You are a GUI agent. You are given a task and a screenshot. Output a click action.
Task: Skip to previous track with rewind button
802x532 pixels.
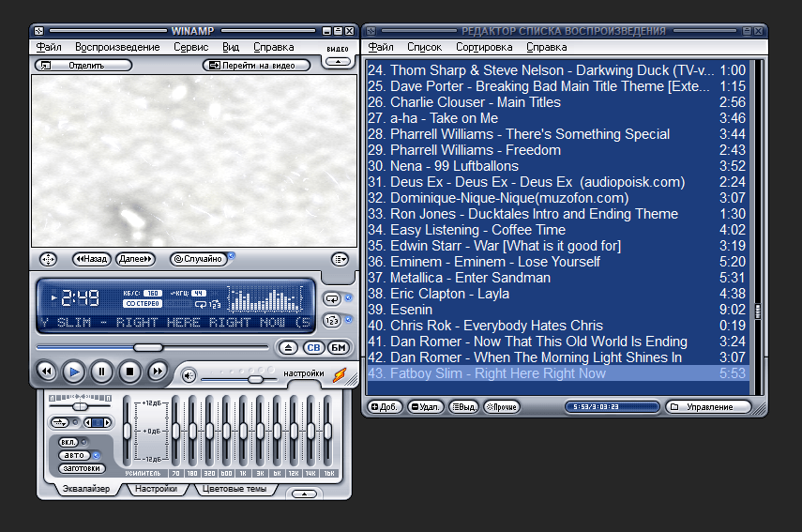click(47, 371)
